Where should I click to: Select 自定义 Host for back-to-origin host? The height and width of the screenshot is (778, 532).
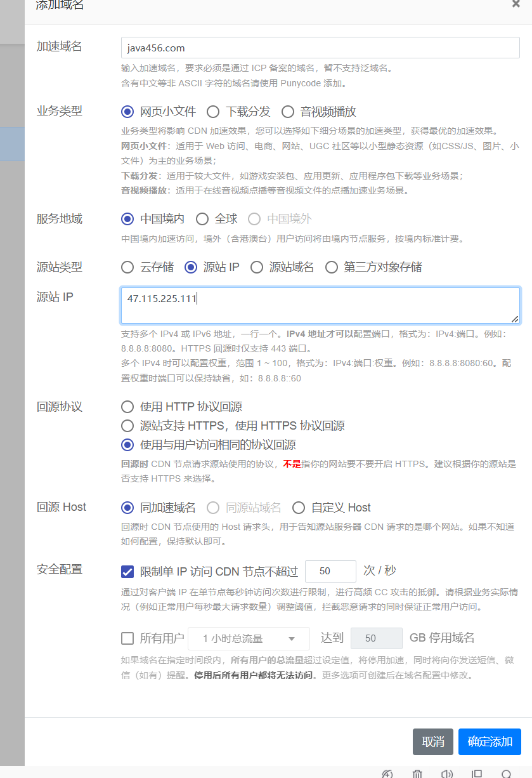pyautogui.click(x=298, y=507)
